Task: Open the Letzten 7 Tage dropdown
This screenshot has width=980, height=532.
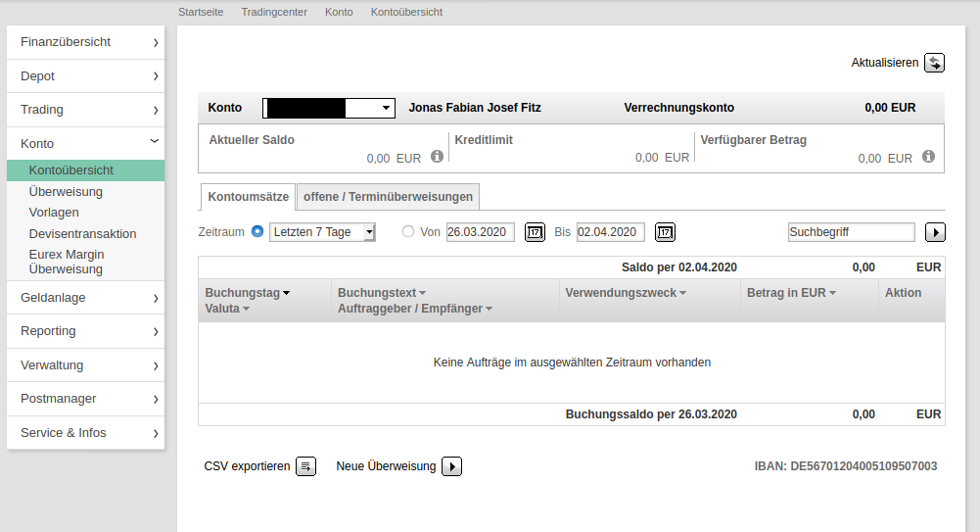Action: coord(322,232)
